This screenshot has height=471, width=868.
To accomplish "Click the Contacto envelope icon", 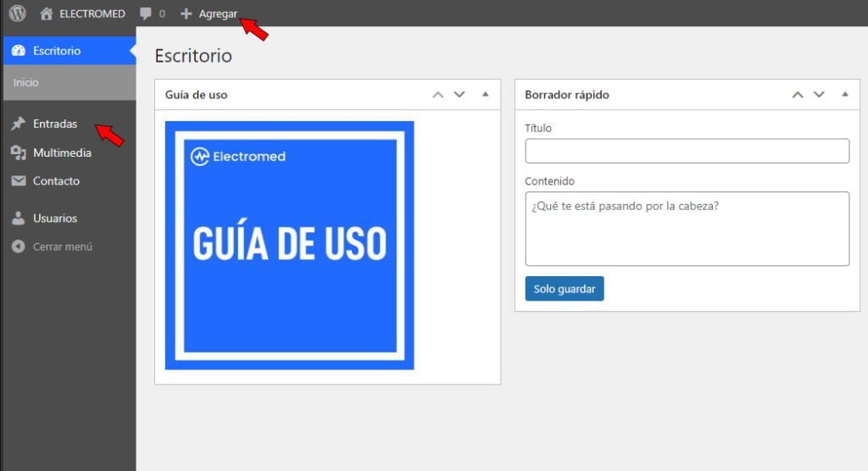I will (19, 180).
